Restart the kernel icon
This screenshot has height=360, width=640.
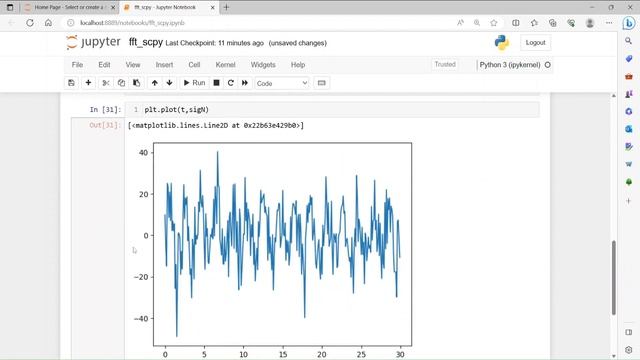(x=231, y=83)
